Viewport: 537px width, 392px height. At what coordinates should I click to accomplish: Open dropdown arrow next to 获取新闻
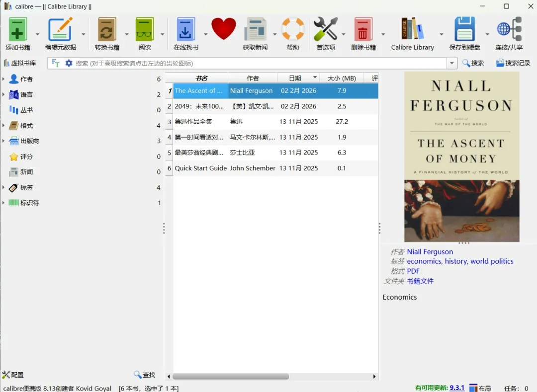(274, 34)
